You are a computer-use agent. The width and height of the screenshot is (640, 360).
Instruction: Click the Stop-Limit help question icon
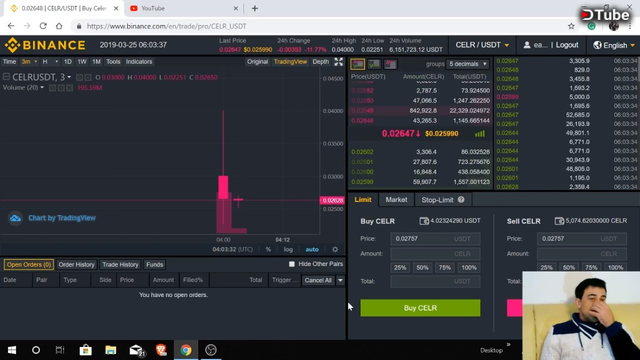(461, 200)
